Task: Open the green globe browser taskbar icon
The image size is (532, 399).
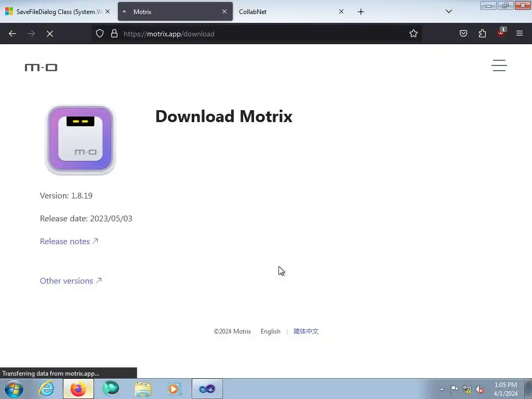Action: 111,389
